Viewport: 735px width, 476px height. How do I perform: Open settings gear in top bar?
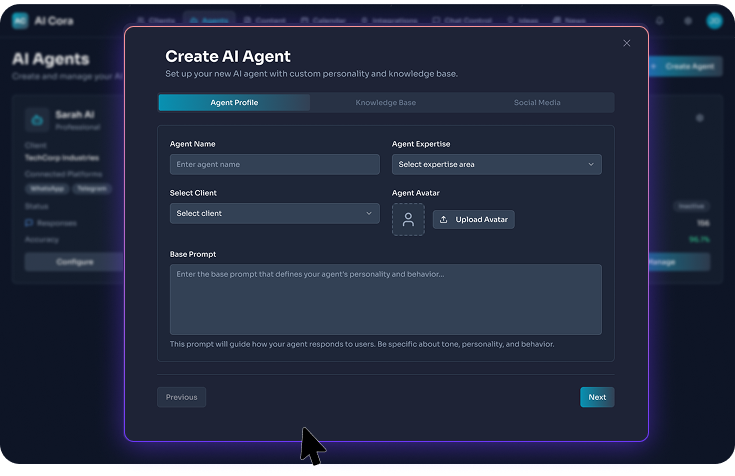688,21
